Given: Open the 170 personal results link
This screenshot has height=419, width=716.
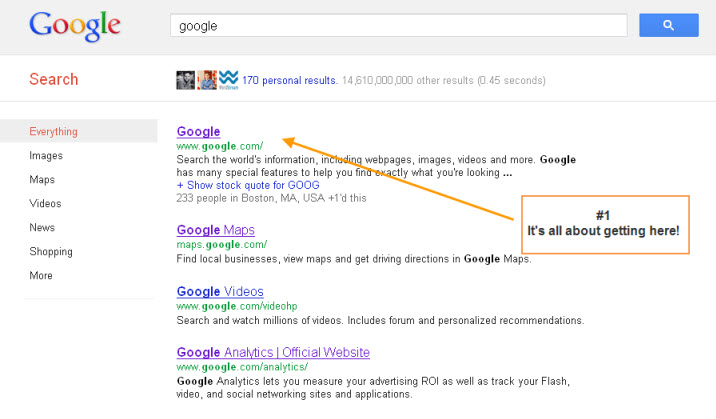Looking at the screenshot, I should click(290, 81).
